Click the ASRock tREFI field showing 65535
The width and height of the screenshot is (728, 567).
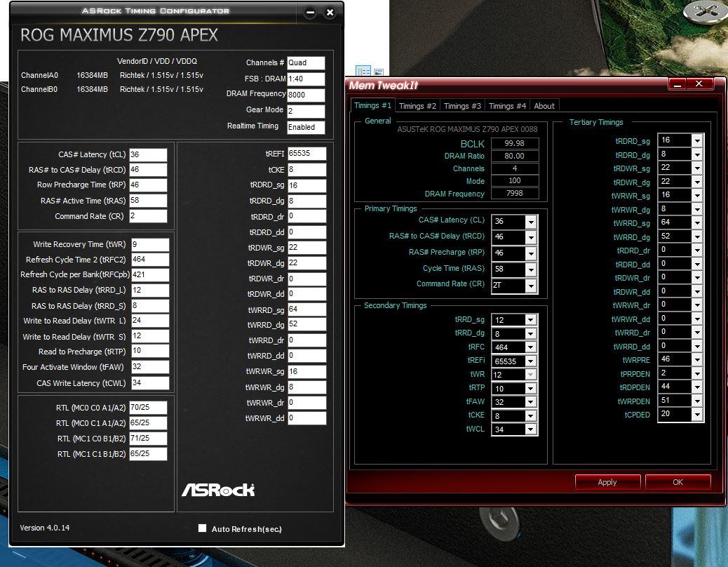coord(306,154)
